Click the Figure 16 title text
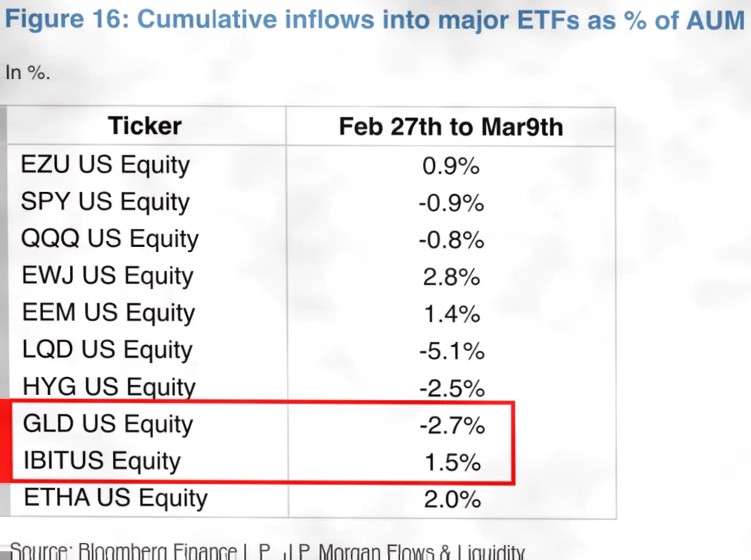 (x=374, y=20)
